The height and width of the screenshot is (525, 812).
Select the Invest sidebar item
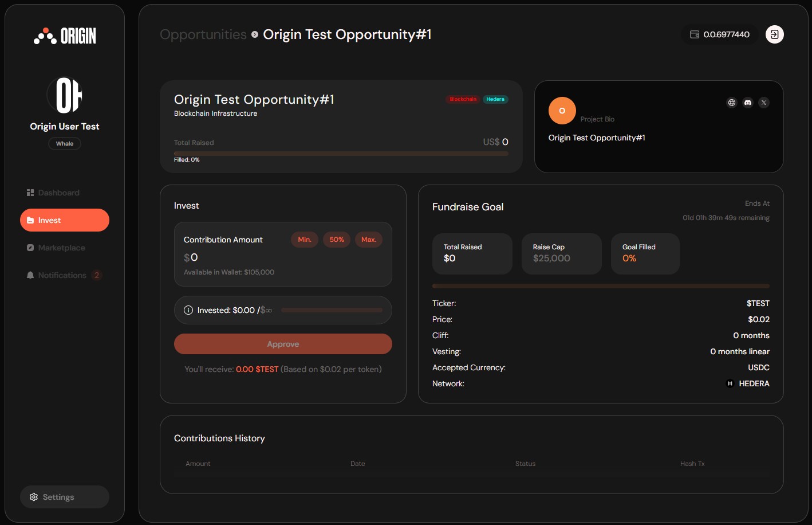(x=65, y=220)
